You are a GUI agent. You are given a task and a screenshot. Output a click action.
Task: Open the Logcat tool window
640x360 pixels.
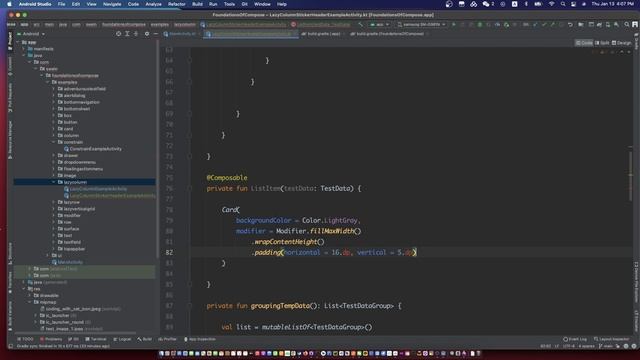click(x=122, y=339)
